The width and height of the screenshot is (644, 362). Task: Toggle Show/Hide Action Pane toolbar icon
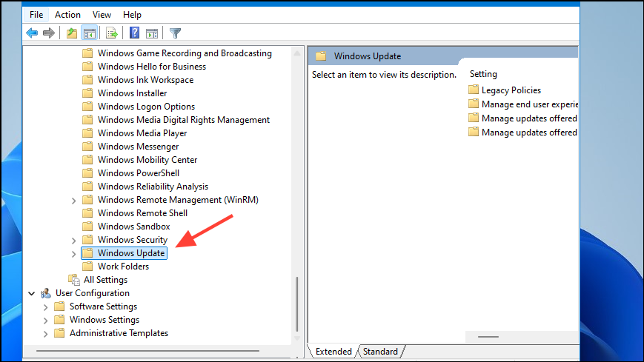click(152, 33)
